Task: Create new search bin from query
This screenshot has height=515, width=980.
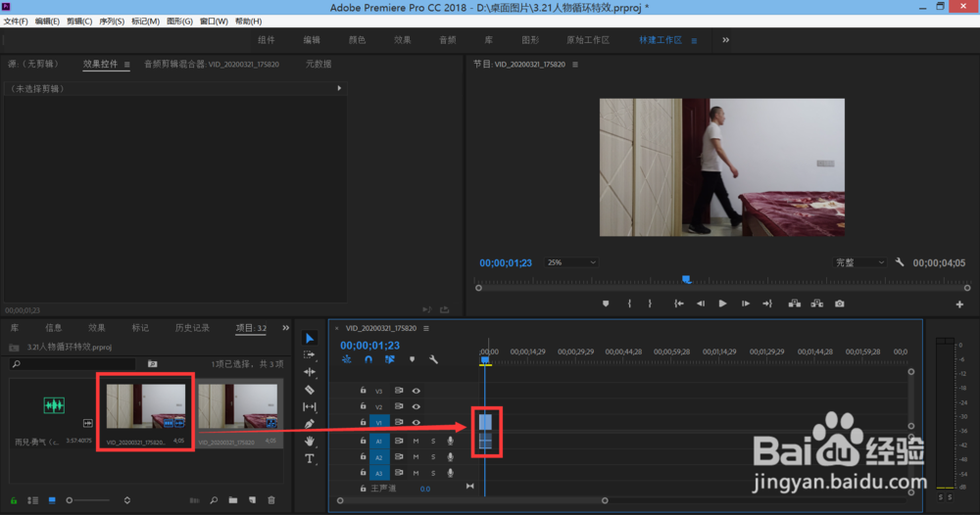Action: click(153, 364)
